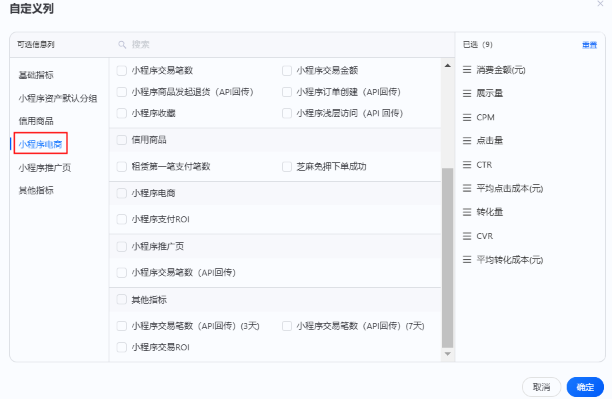Click drag handle icon for 消费金额(元)
Viewport: 612px width, 399px height.
click(467, 70)
